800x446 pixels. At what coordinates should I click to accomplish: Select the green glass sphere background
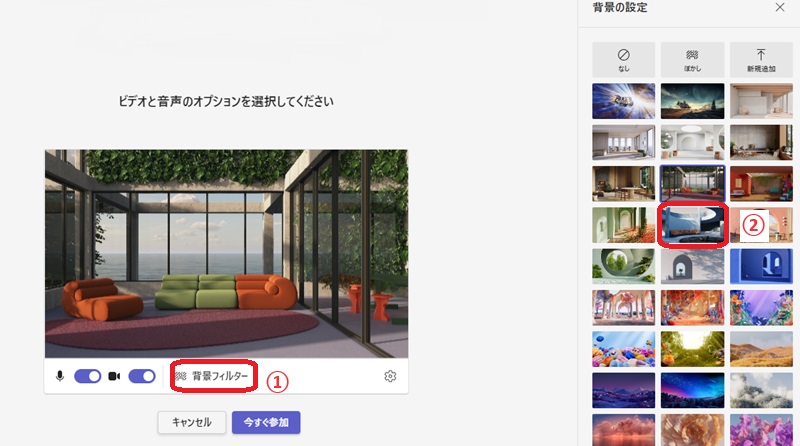click(623, 266)
